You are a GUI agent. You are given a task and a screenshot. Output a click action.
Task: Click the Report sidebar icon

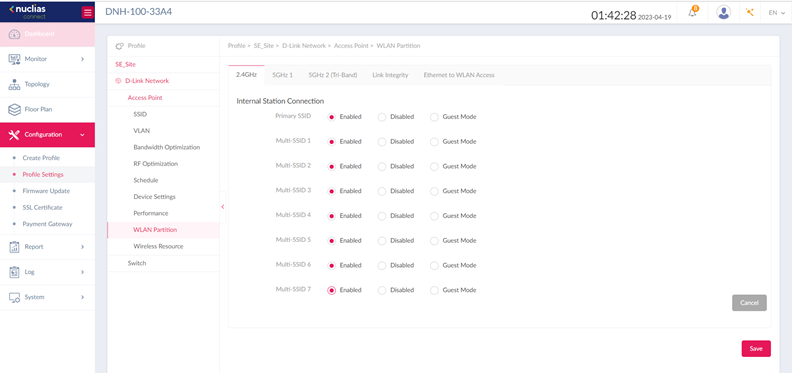coord(15,247)
